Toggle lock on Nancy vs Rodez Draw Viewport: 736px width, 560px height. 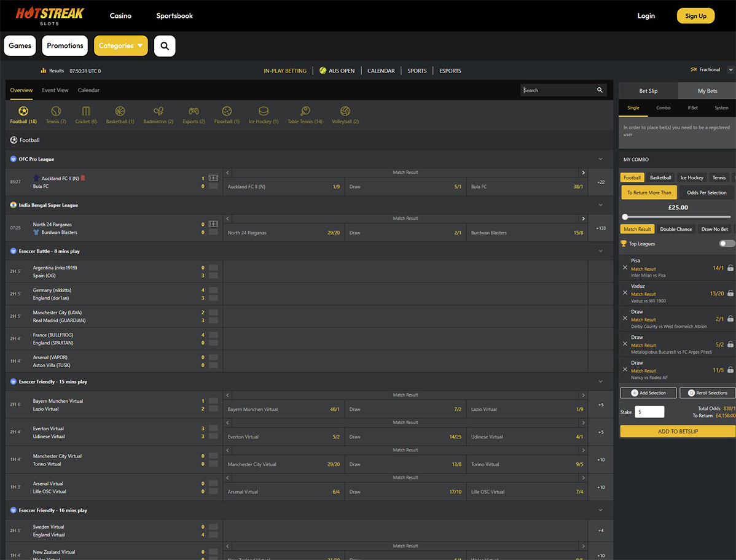click(x=730, y=370)
